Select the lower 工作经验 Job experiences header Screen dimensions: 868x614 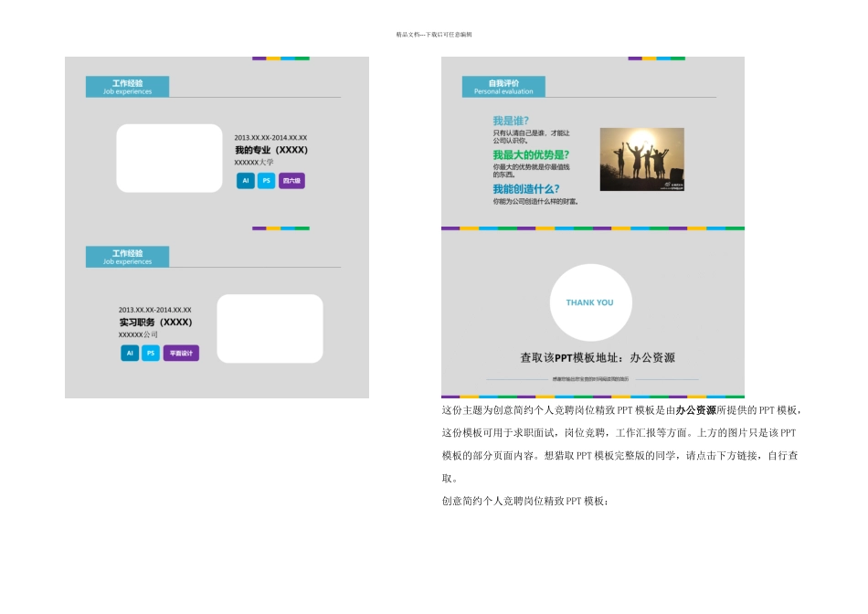[x=127, y=257]
